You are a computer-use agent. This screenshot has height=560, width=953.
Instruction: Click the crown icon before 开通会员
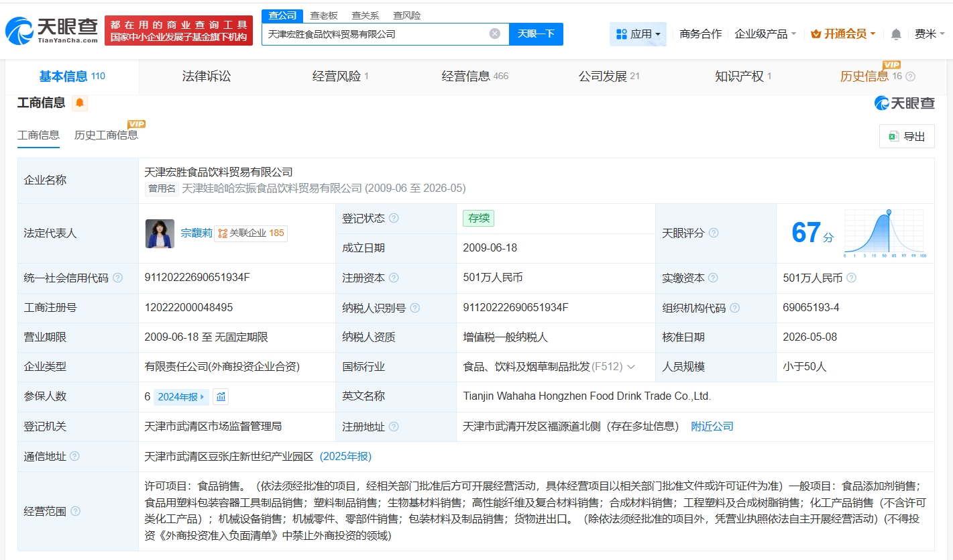816,34
